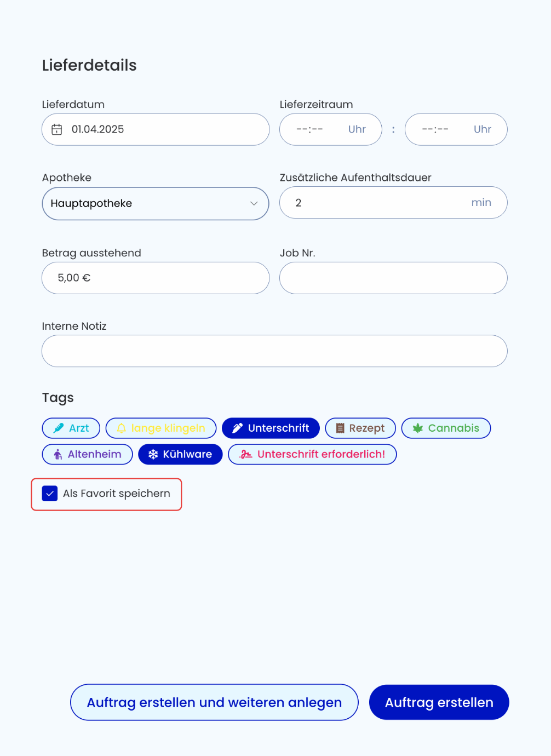
Task: Click the leaf icon on Cannabis tag
Action: pyautogui.click(x=418, y=428)
